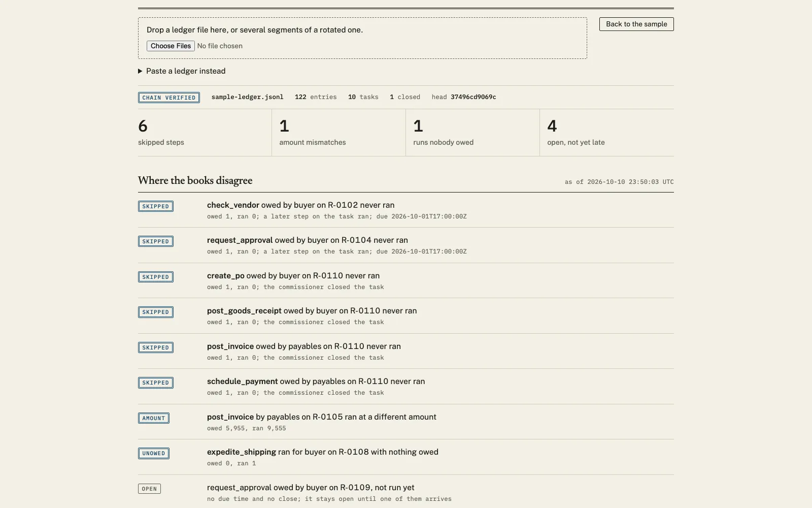Viewport: 812px width, 508px height.
Task: Click the owed 0, ran 1 detail
Action: pyautogui.click(x=231, y=463)
